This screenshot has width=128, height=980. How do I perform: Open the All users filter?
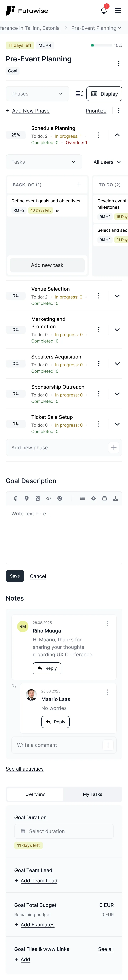tap(107, 162)
